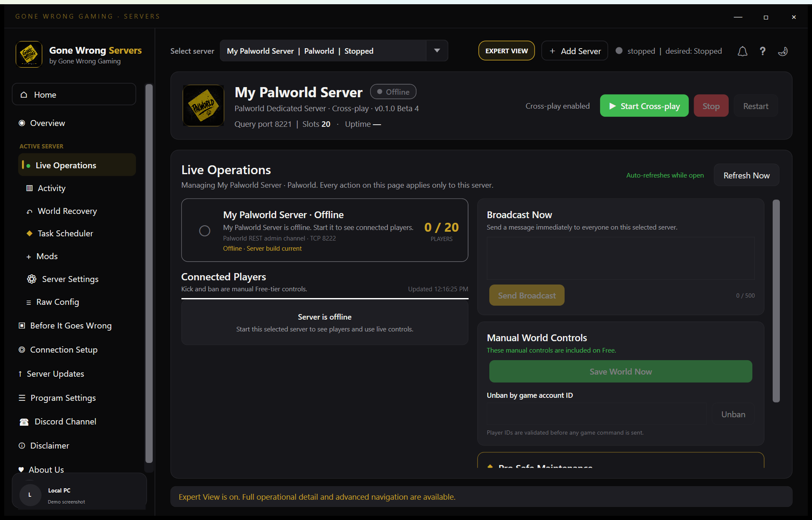Click the Server Updates arrow icon
The image size is (812, 520).
point(20,374)
